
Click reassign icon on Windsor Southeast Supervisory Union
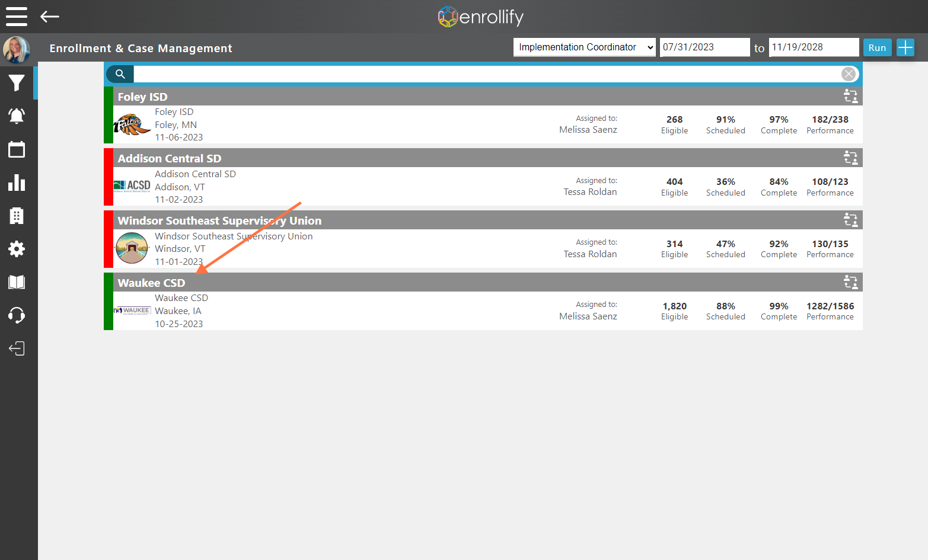pos(850,220)
